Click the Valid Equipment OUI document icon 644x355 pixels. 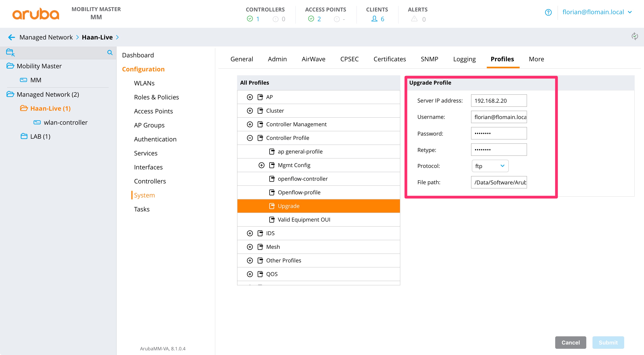tap(272, 219)
